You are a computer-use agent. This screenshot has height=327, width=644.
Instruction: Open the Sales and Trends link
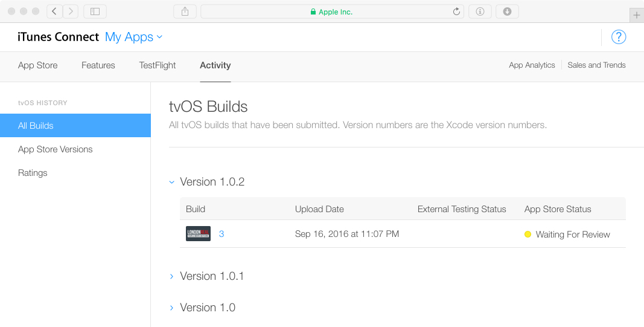(x=596, y=65)
